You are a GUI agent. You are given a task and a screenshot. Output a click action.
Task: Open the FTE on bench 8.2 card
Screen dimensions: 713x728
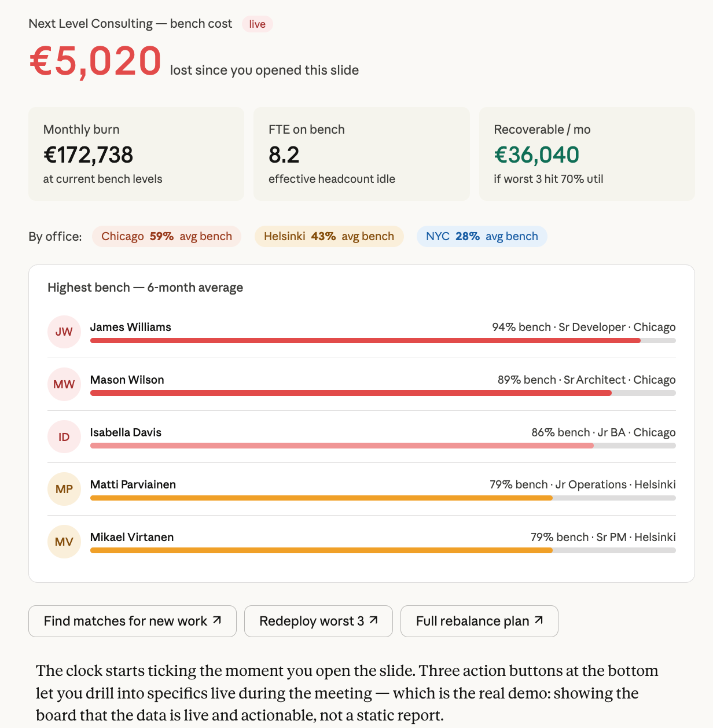click(x=362, y=154)
